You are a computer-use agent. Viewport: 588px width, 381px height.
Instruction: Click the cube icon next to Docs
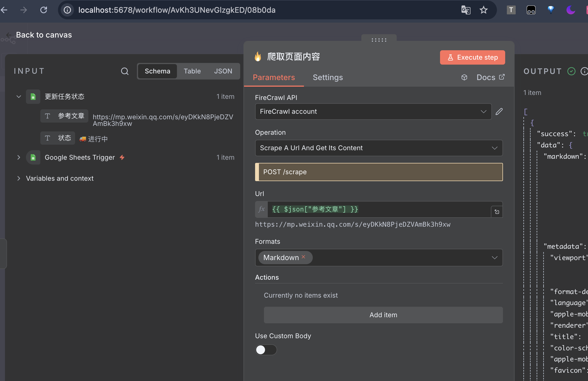(x=464, y=77)
